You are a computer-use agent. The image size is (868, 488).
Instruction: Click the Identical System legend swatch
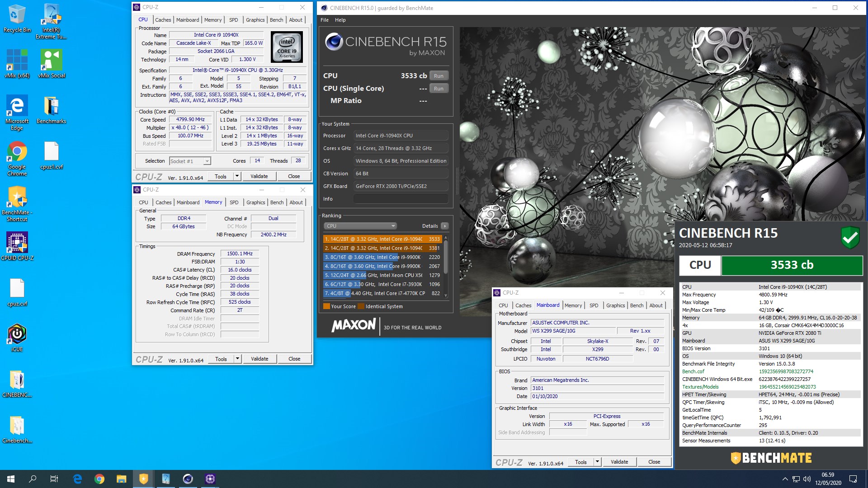click(x=361, y=306)
